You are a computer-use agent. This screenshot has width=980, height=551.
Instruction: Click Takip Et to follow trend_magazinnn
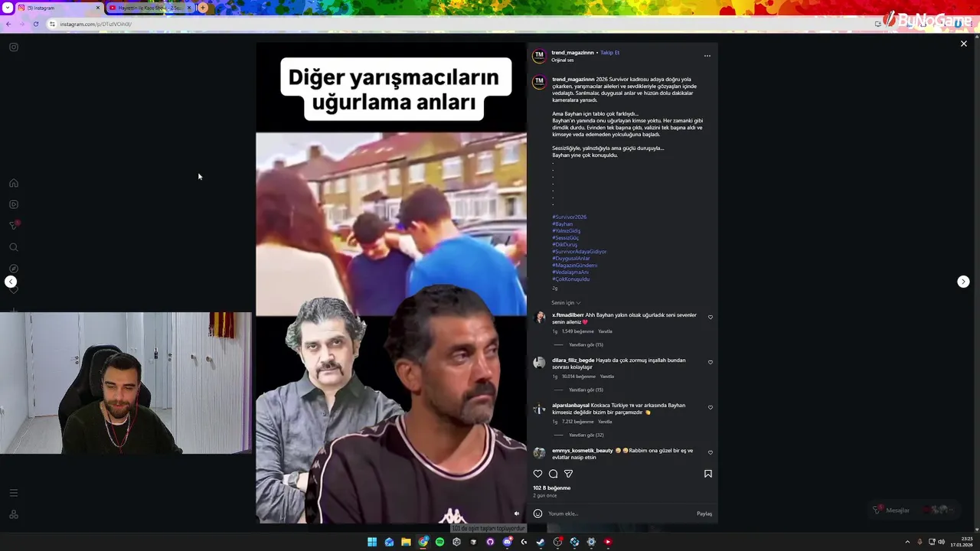click(610, 53)
